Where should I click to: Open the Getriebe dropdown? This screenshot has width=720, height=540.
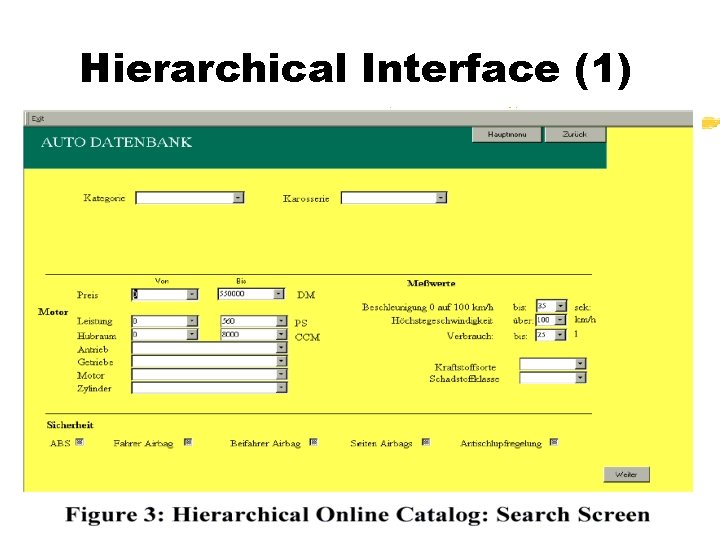pos(209,361)
